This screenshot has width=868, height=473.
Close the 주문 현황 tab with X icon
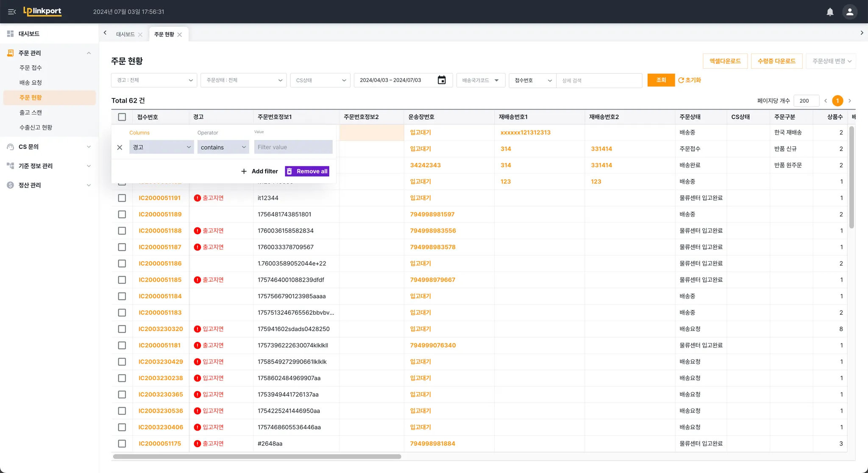coord(180,35)
